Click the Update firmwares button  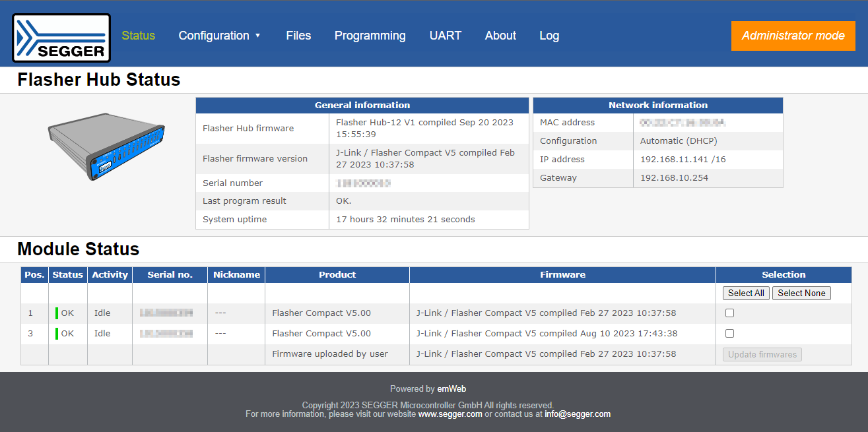[762, 354]
